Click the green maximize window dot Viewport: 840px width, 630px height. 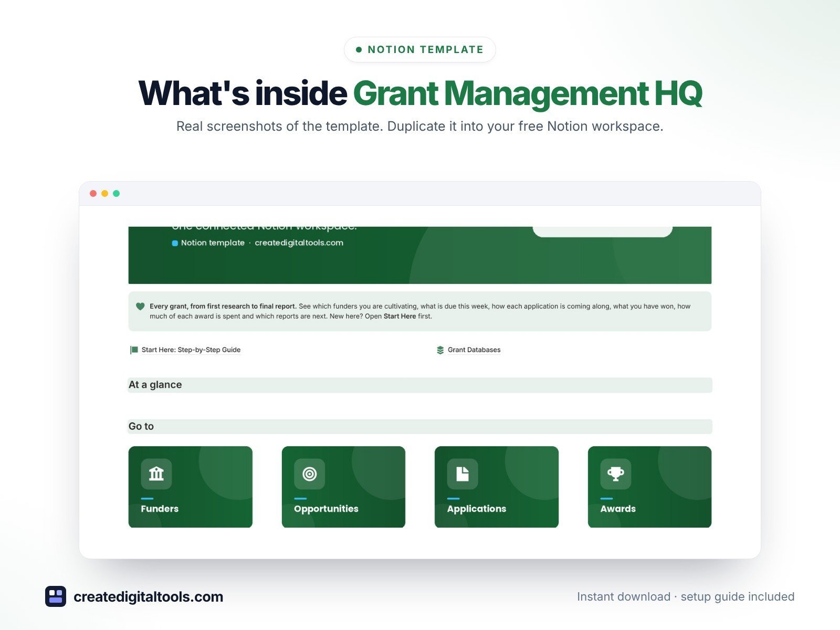click(117, 194)
